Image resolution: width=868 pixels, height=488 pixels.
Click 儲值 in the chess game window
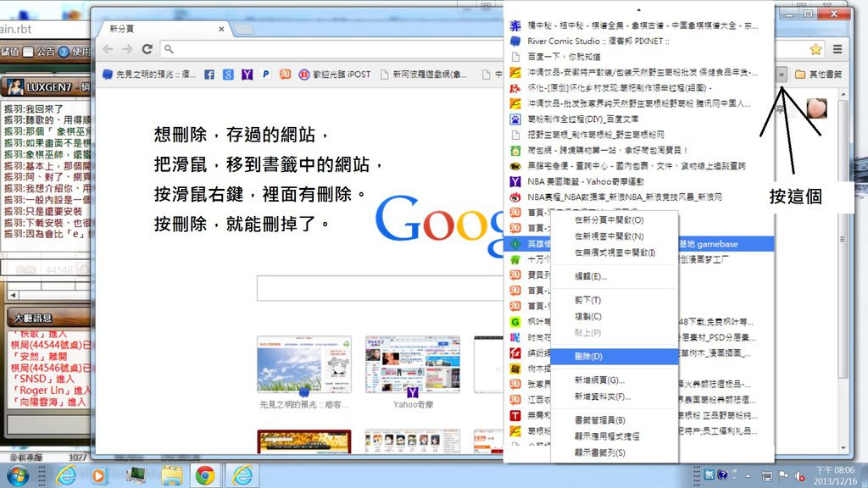10,52
